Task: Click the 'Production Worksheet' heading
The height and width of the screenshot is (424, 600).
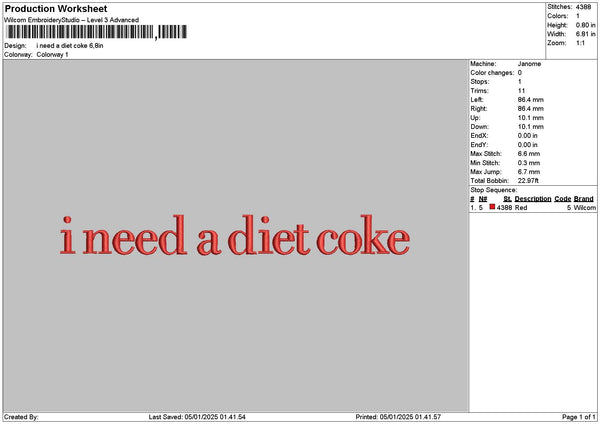Action: [56, 8]
